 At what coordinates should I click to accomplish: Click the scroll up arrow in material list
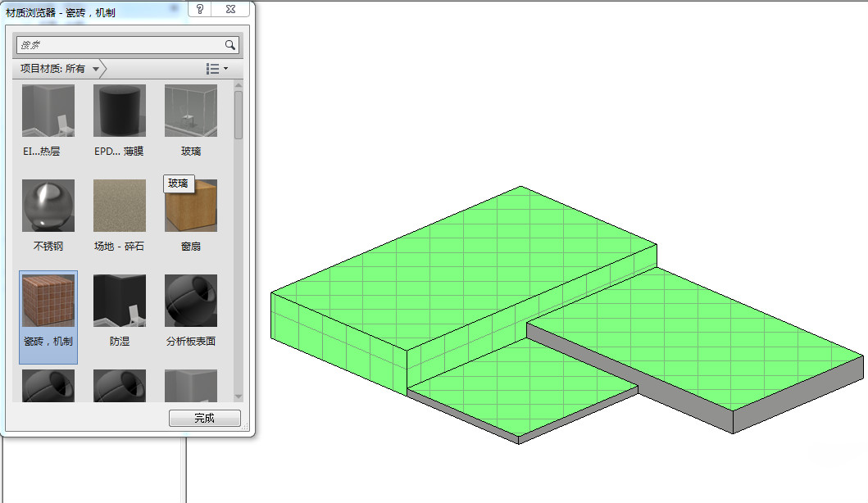pyautogui.click(x=239, y=85)
